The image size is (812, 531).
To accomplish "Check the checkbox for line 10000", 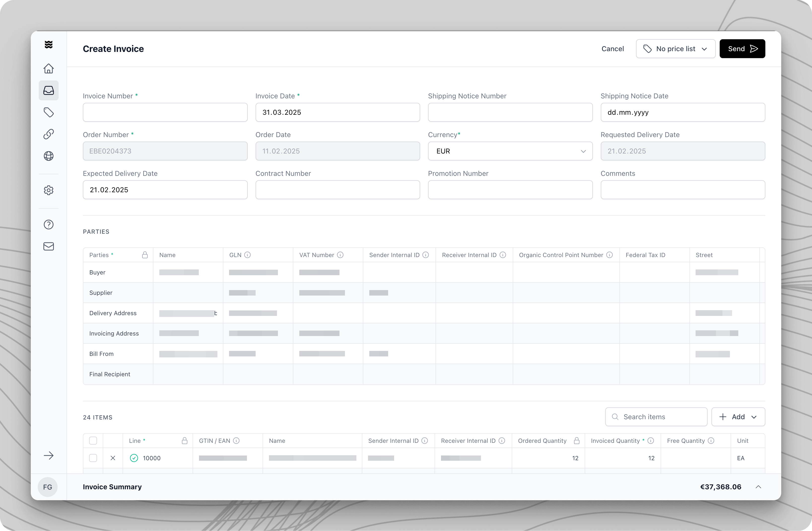I will click(x=93, y=458).
